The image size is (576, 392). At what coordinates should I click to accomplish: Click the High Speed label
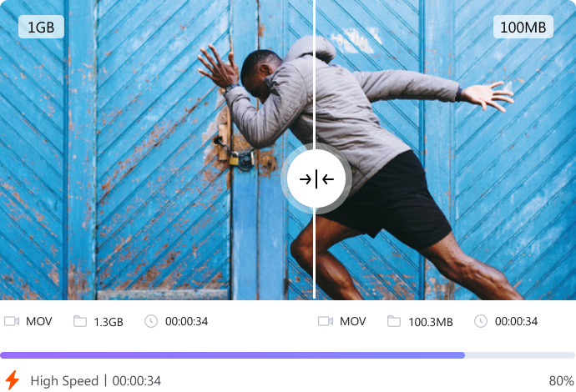coord(64,381)
